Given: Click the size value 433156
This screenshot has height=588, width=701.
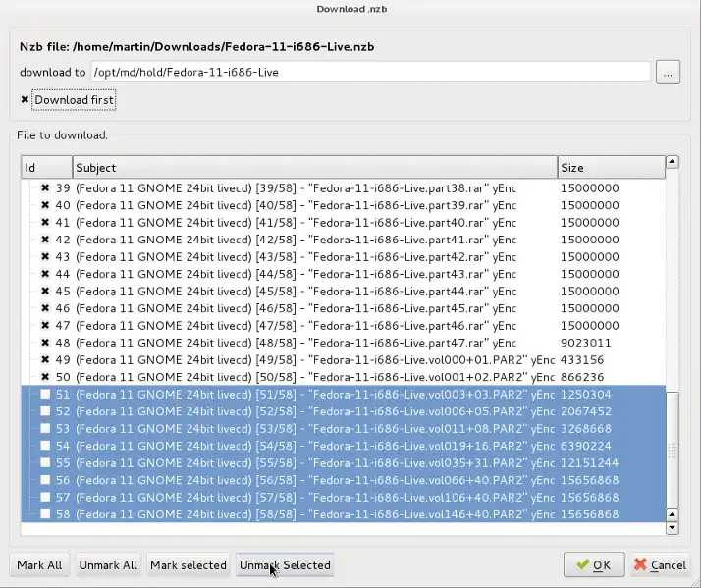Looking at the screenshot, I should 582,360.
